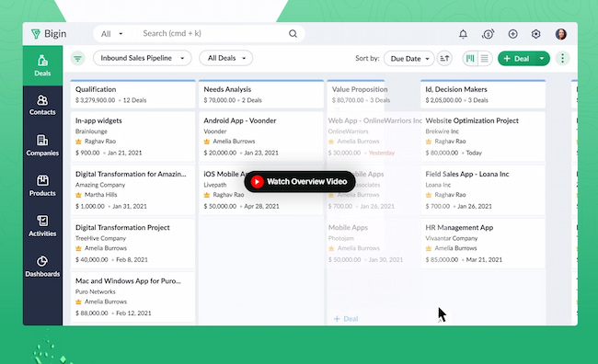Screen dimensions: 598x364
Task: Open the In-app widgets deal
Action: (132, 137)
